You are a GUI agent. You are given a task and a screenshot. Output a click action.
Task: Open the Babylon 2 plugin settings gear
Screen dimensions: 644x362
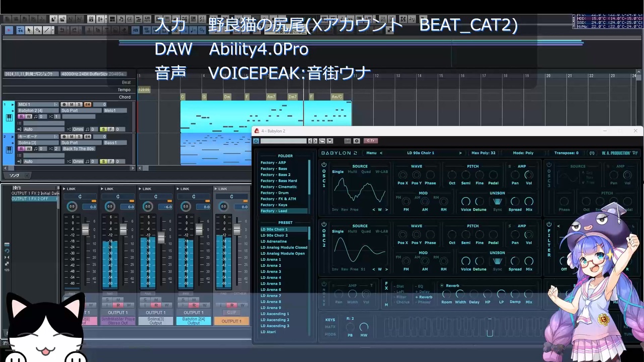pos(357,141)
